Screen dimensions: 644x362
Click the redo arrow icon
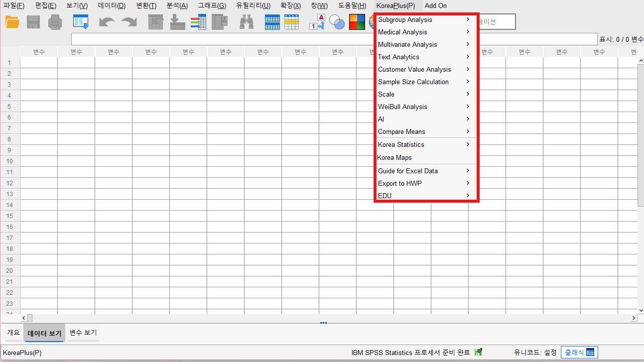pyautogui.click(x=129, y=22)
